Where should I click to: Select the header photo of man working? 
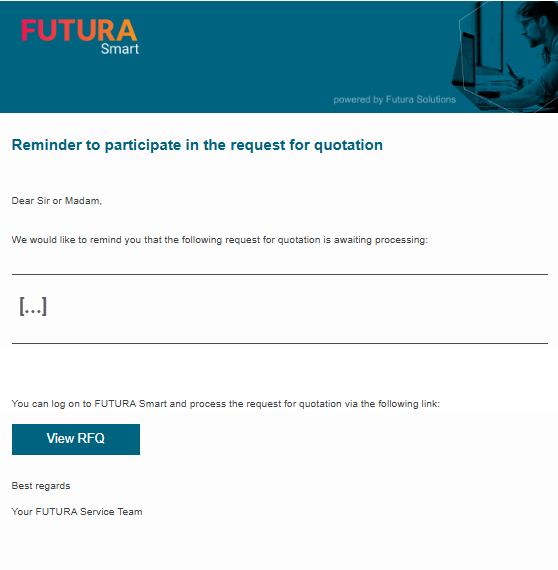pos(505,57)
